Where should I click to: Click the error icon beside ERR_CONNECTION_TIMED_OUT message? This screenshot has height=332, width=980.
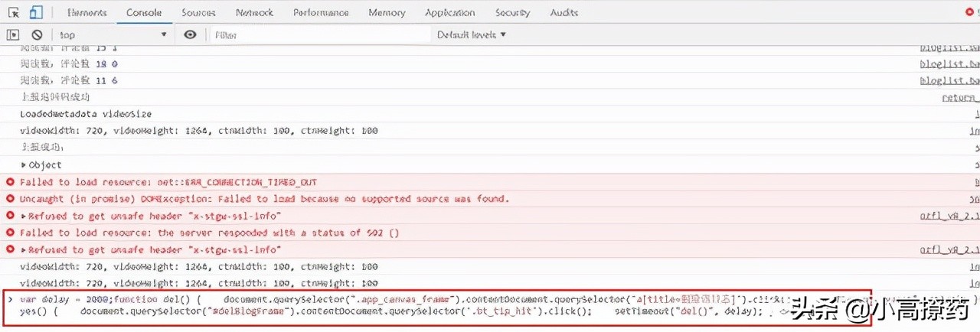point(11,182)
